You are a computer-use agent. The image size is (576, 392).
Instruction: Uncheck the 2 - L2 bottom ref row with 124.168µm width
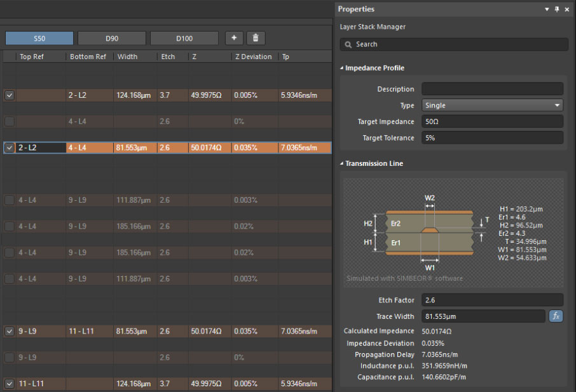coord(10,95)
